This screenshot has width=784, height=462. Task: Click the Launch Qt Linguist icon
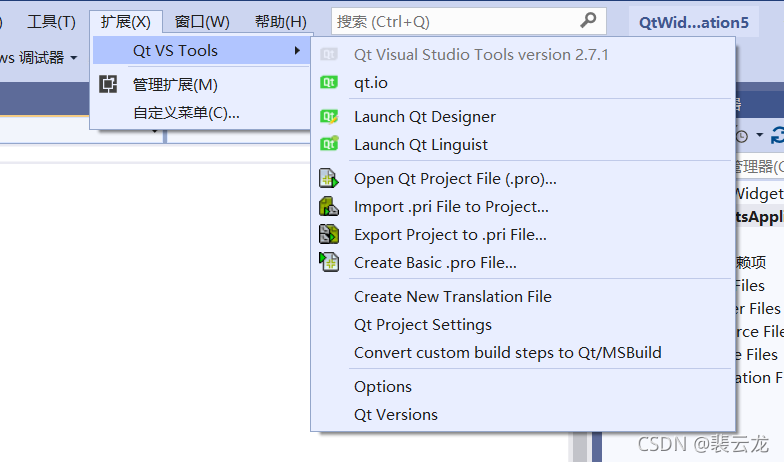(329, 144)
